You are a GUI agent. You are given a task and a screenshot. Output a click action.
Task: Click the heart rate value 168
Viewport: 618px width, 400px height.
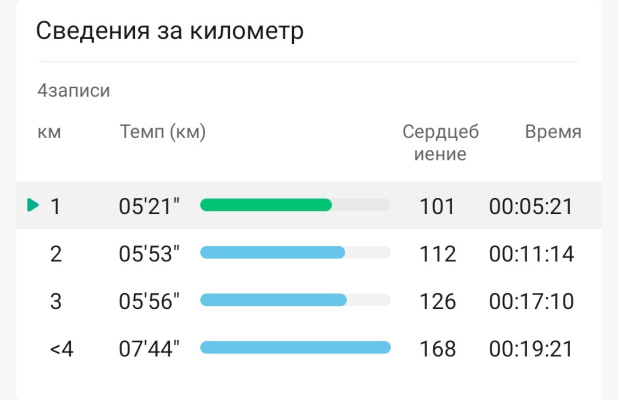point(438,349)
